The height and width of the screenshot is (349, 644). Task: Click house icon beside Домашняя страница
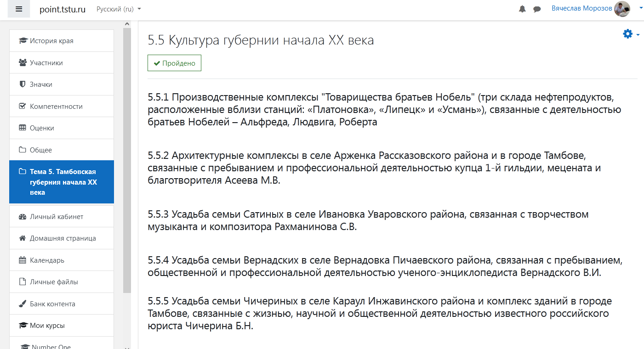click(23, 238)
